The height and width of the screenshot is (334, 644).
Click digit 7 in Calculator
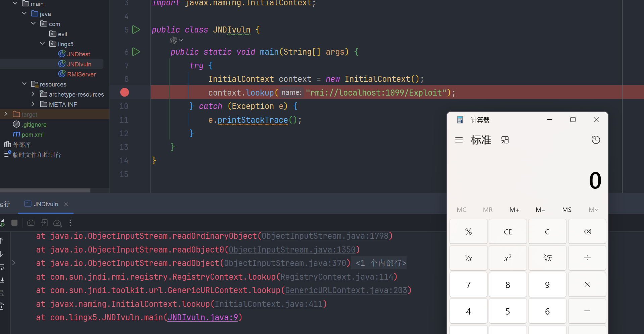pyautogui.click(x=468, y=284)
